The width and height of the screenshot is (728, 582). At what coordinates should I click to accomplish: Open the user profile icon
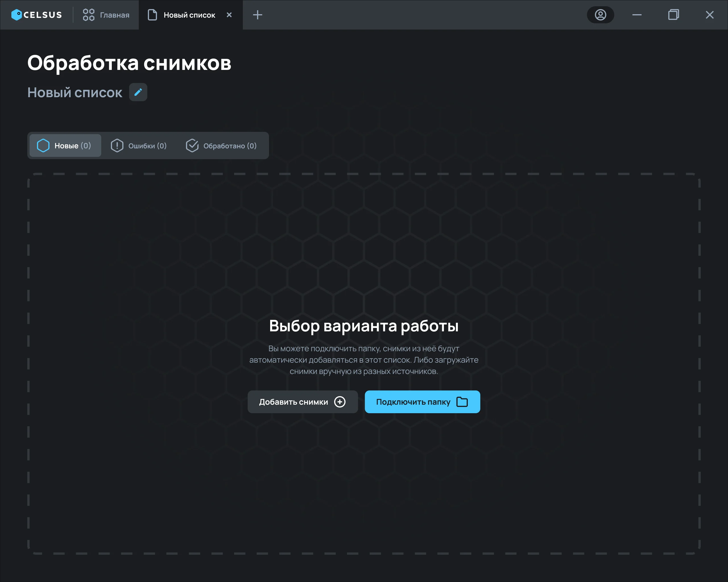pyautogui.click(x=600, y=15)
